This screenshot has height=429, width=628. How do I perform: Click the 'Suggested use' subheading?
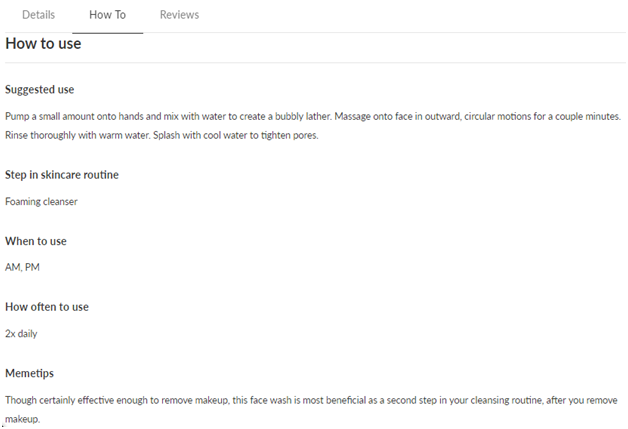(x=40, y=89)
